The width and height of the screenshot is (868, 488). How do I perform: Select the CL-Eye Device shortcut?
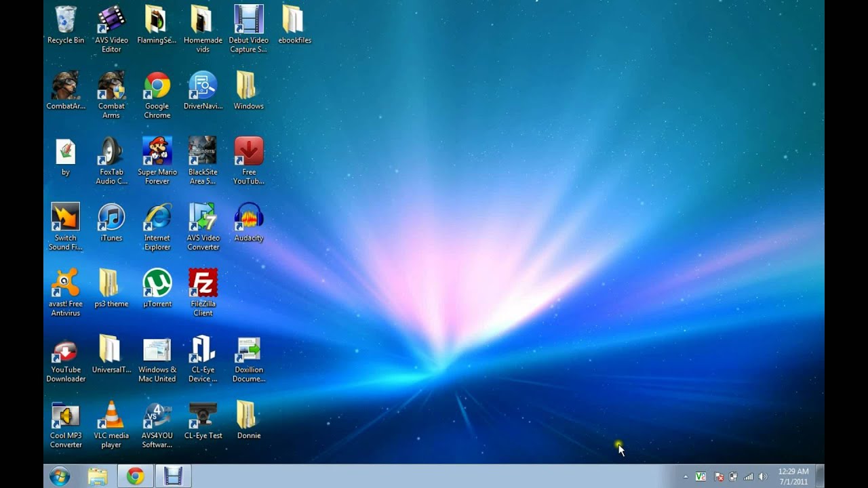tap(203, 359)
